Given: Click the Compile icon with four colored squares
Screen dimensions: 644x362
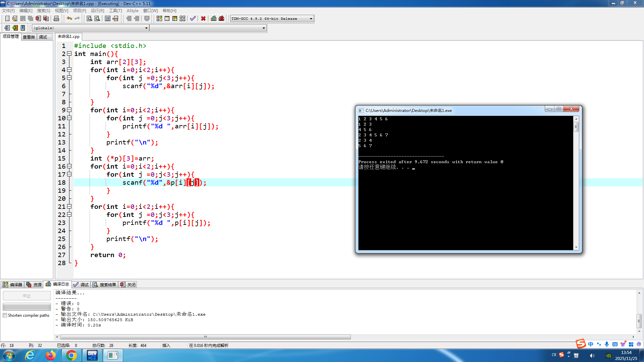Looking at the screenshot, I should point(159,18).
